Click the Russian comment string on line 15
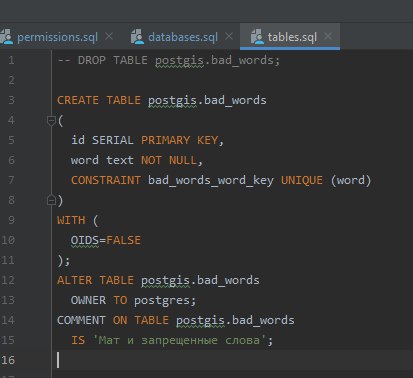 pyautogui.click(x=179, y=340)
